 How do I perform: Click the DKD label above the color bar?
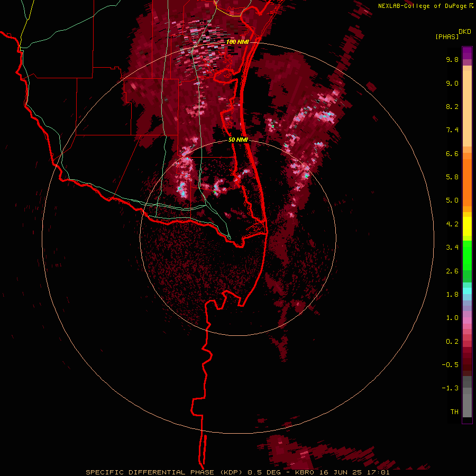point(465,32)
